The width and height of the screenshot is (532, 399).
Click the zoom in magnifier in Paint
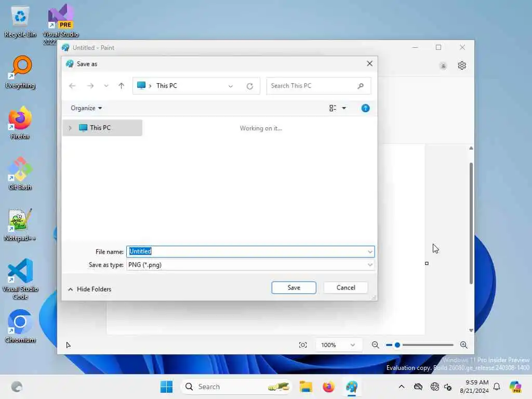point(463,345)
